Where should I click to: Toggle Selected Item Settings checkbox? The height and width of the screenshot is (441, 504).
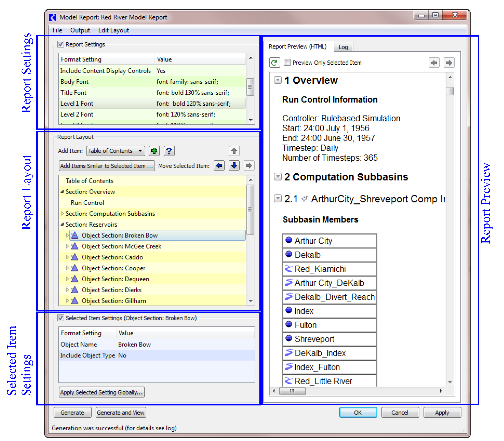pos(61,318)
